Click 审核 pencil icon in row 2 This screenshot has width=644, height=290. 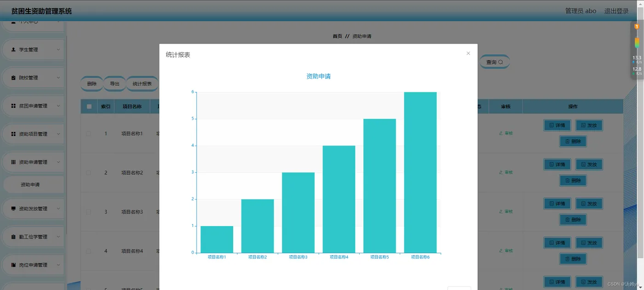[x=501, y=172]
